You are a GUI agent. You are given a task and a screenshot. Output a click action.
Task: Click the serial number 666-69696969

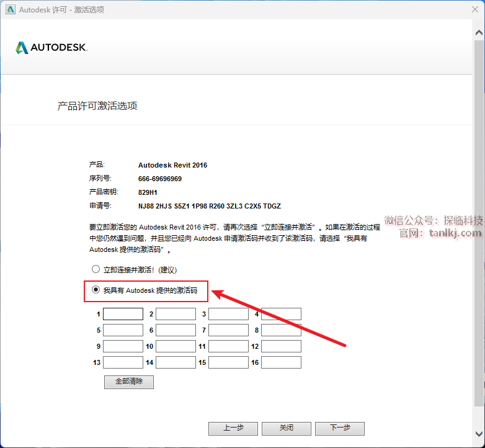pos(160,179)
